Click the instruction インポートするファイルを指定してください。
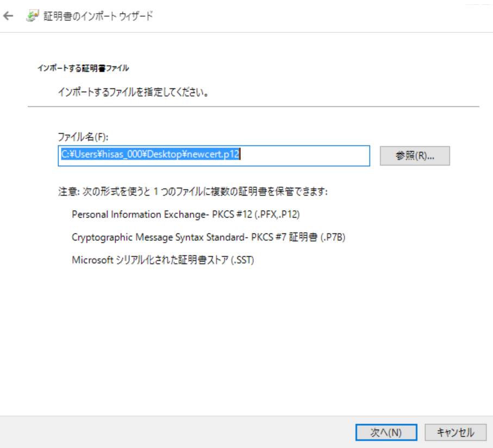The width and height of the screenshot is (493, 448). coord(133,92)
